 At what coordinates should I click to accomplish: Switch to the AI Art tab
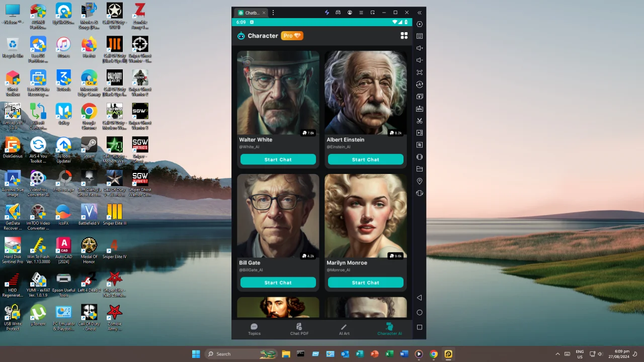pos(344,329)
